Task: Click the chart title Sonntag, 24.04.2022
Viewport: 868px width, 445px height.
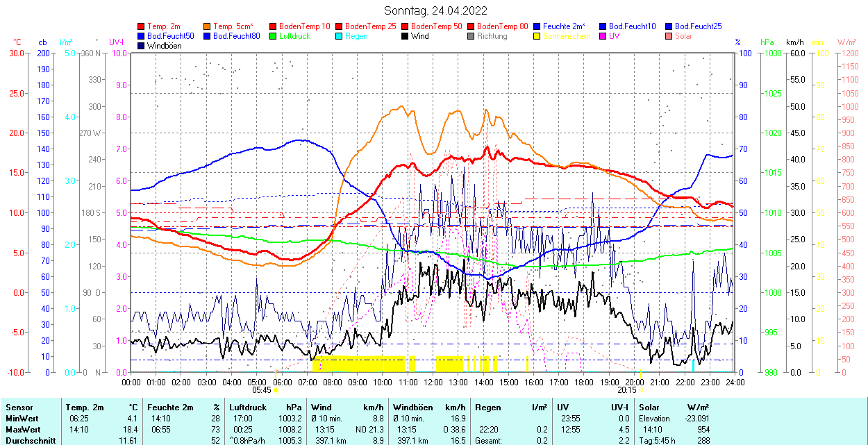Action: pos(435,11)
